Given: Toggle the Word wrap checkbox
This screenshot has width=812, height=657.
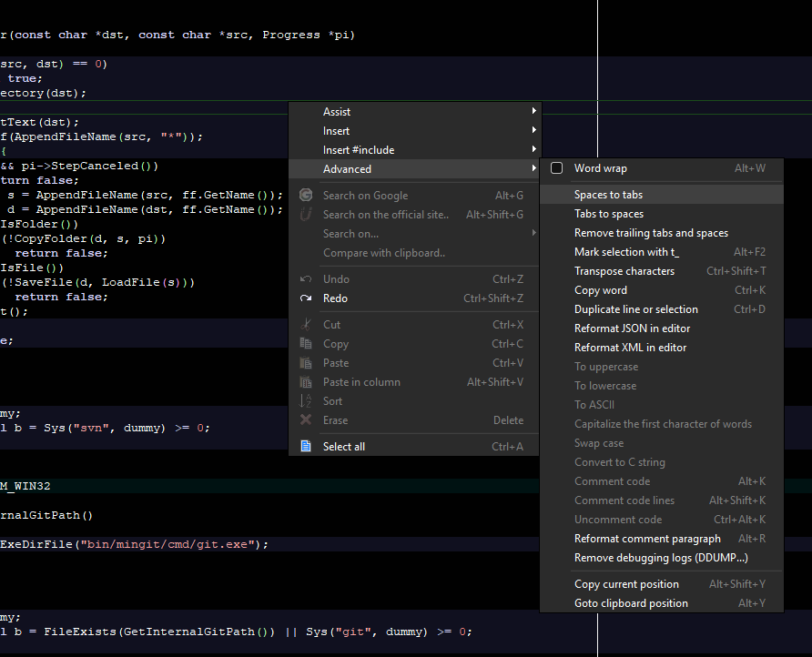Looking at the screenshot, I should [557, 168].
